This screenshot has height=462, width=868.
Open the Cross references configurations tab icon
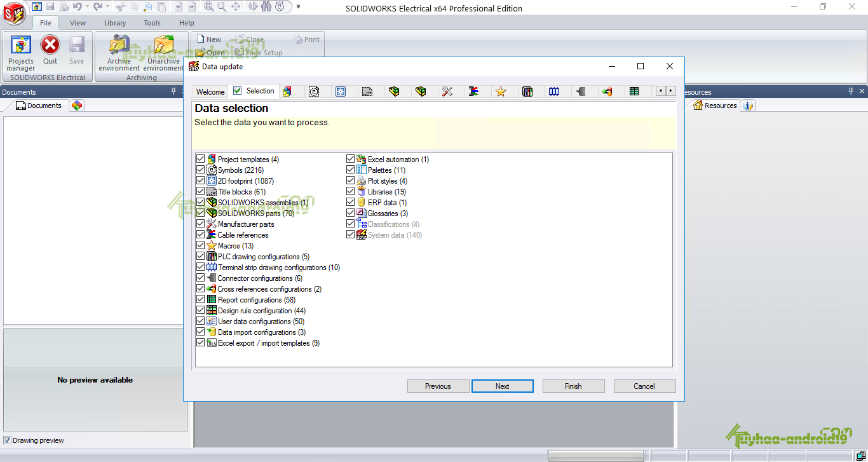[607, 92]
